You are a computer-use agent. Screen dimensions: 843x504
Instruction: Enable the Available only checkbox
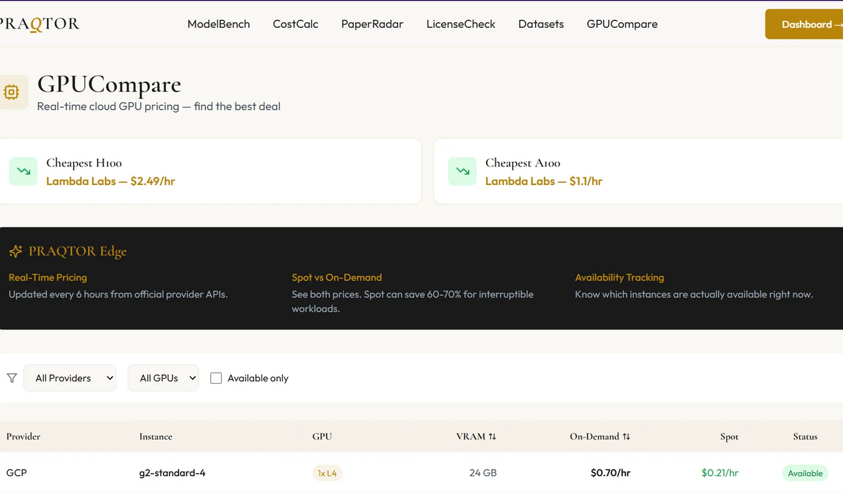click(x=216, y=378)
